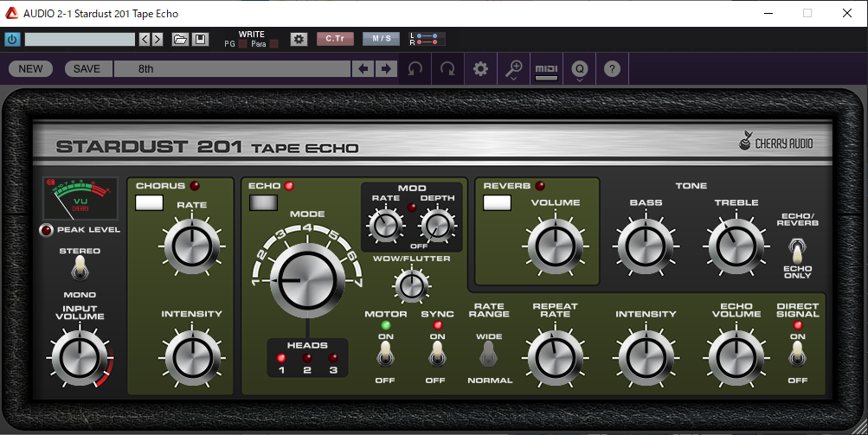This screenshot has height=435, width=868.
Task: Click the HEADS 3 indicator LED
Action: 333,357
